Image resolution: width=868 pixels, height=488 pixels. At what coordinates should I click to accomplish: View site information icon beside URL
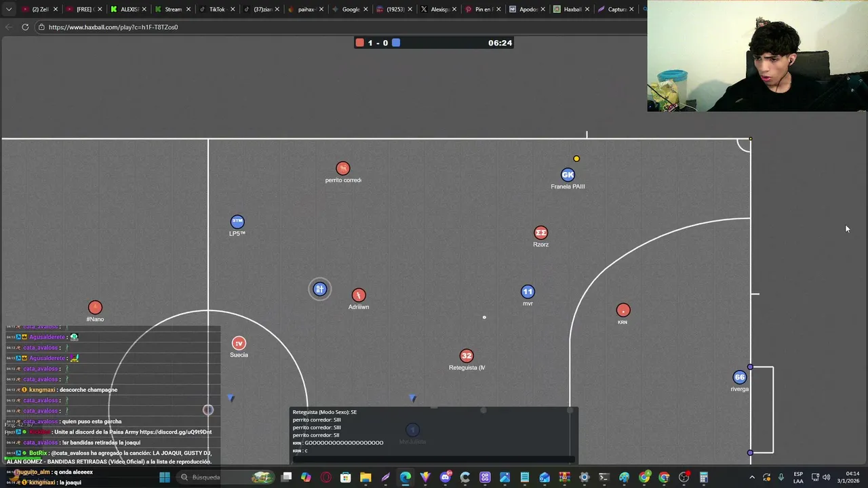pyautogui.click(x=41, y=27)
